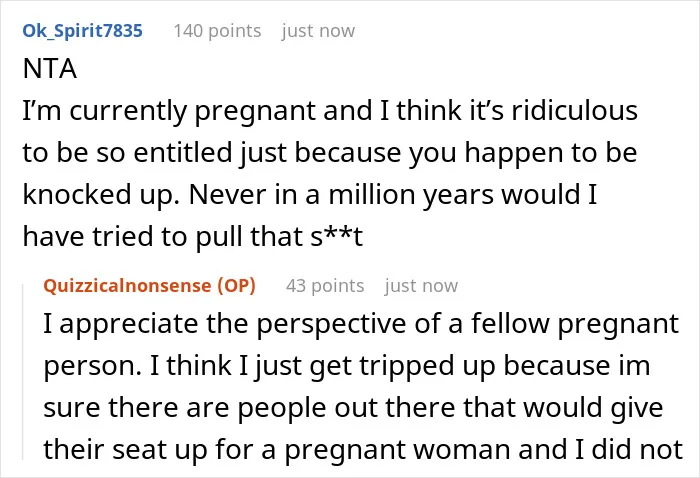Open Ok_Spirit7835's user profile
700x478 pixels.
(x=83, y=31)
